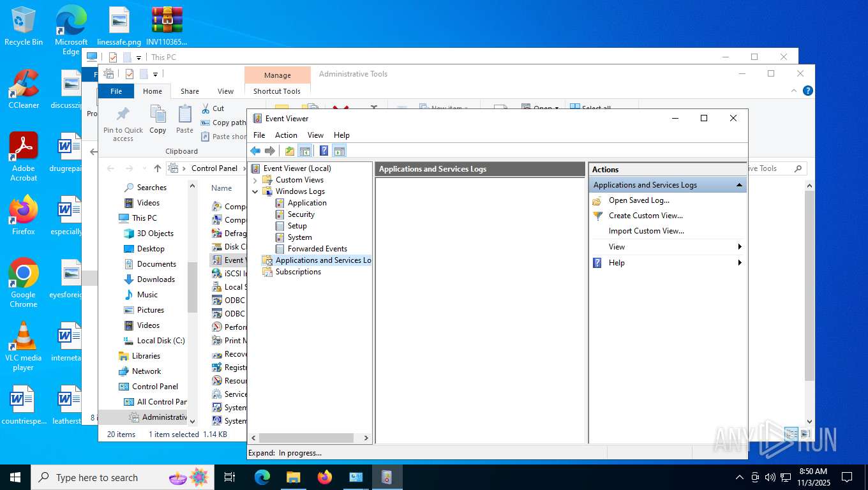868x490 pixels.
Task: Open Shortcut Tools tab in Administrative Tools
Action: point(276,91)
